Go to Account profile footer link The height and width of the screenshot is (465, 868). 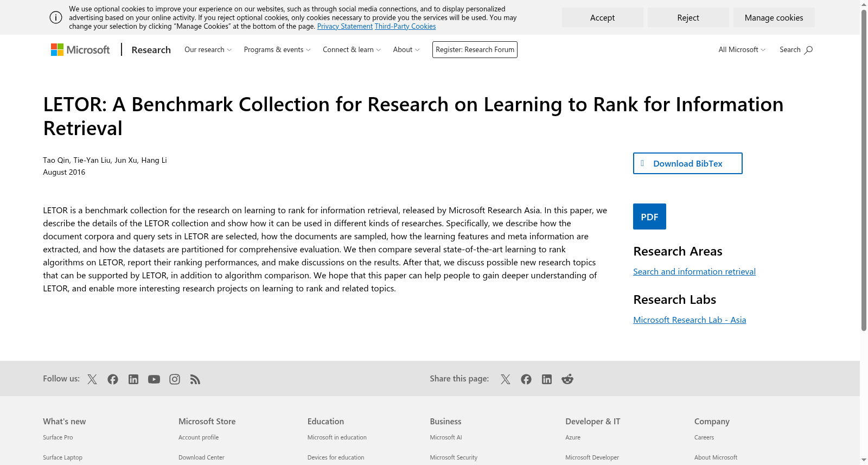coord(199,437)
